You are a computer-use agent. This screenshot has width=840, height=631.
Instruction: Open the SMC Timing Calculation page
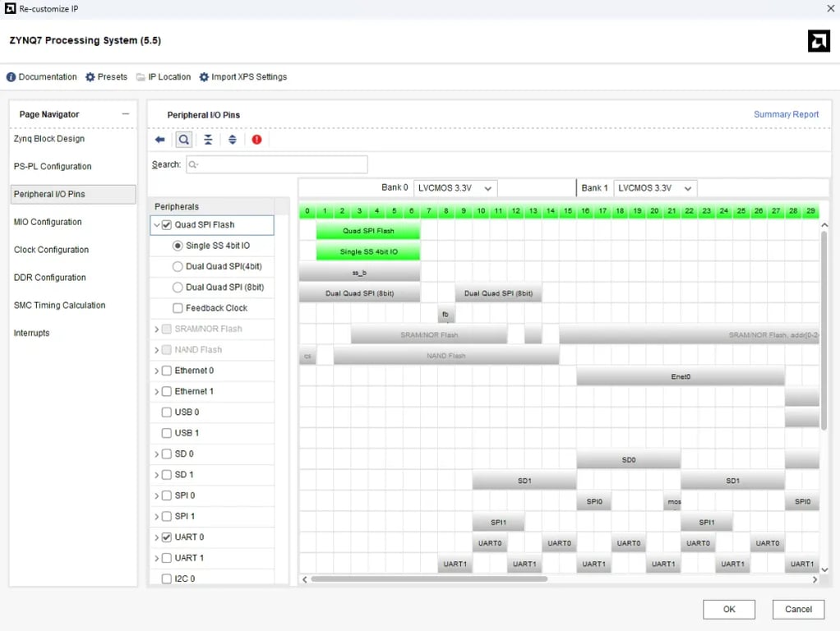(x=59, y=306)
